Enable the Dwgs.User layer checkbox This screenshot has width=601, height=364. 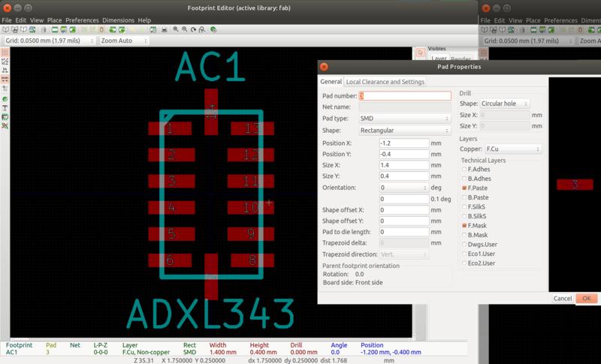pos(464,244)
